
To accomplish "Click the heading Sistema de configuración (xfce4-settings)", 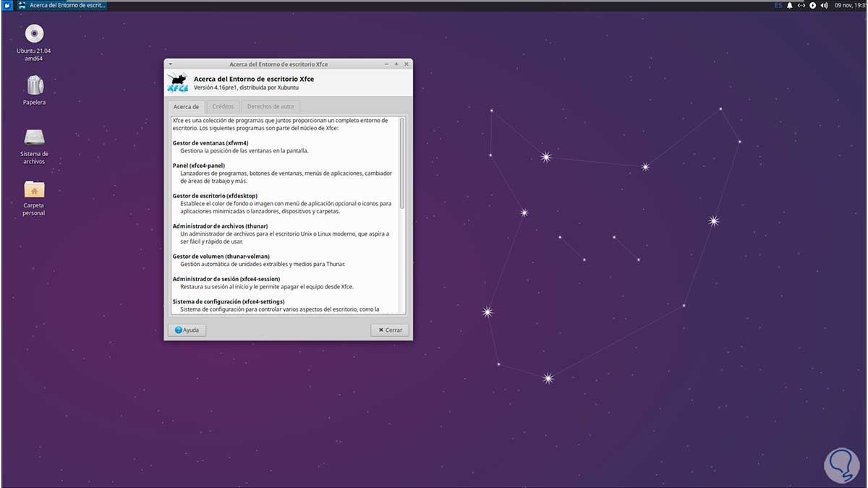I will pyautogui.click(x=229, y=301).
